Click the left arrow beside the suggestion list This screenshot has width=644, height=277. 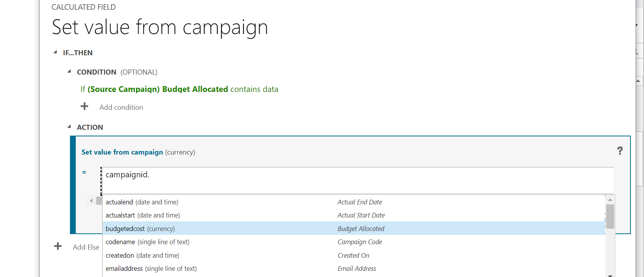[91, 201]
